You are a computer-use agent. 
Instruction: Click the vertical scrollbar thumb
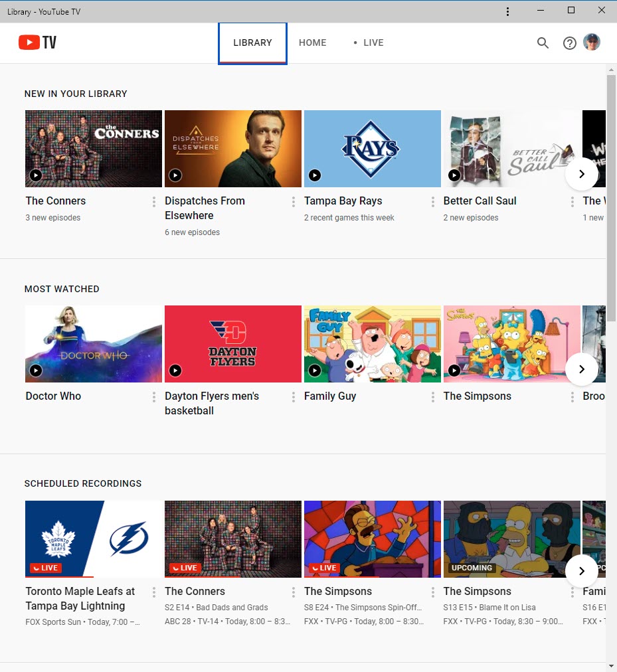coord(611,199)
